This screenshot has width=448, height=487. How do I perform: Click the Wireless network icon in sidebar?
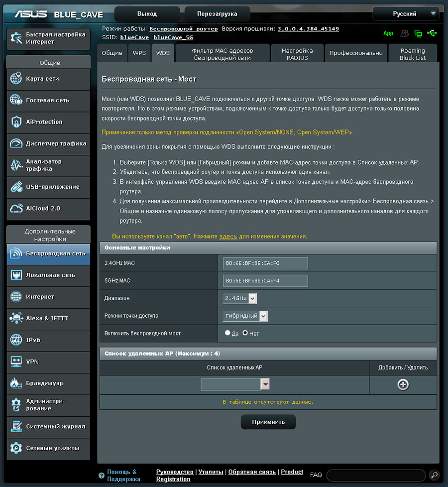16,253
